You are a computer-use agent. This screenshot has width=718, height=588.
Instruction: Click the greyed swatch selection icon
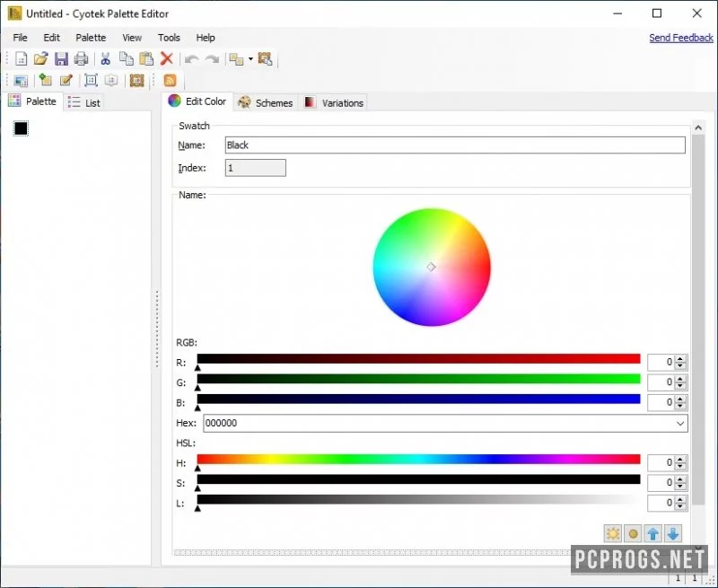pyautogui.click(x=110, y=80)
